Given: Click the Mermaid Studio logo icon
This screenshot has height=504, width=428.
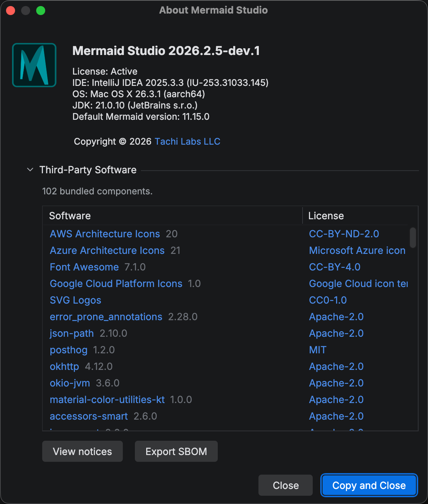Looking at the screenshot, I should pos(34,65).
